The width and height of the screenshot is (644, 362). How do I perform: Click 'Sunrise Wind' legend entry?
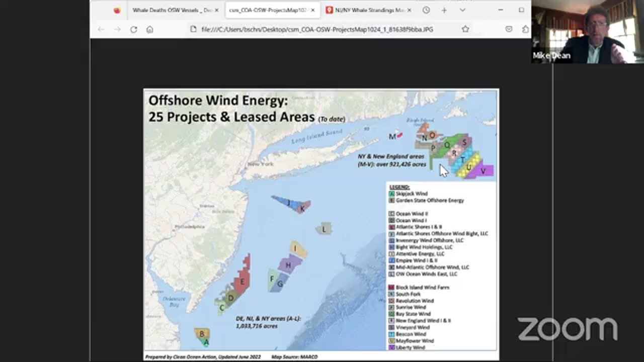click(x=411, y=307)
